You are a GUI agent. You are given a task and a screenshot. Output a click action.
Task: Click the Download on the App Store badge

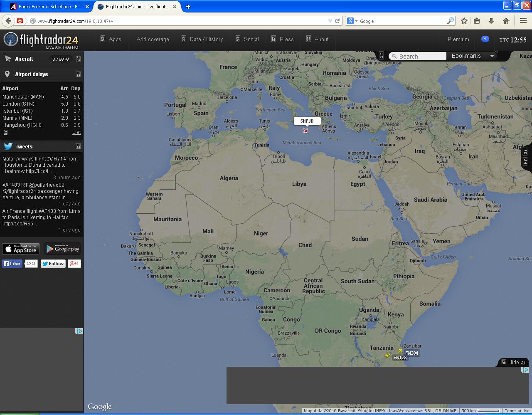[x=20, y=249]
